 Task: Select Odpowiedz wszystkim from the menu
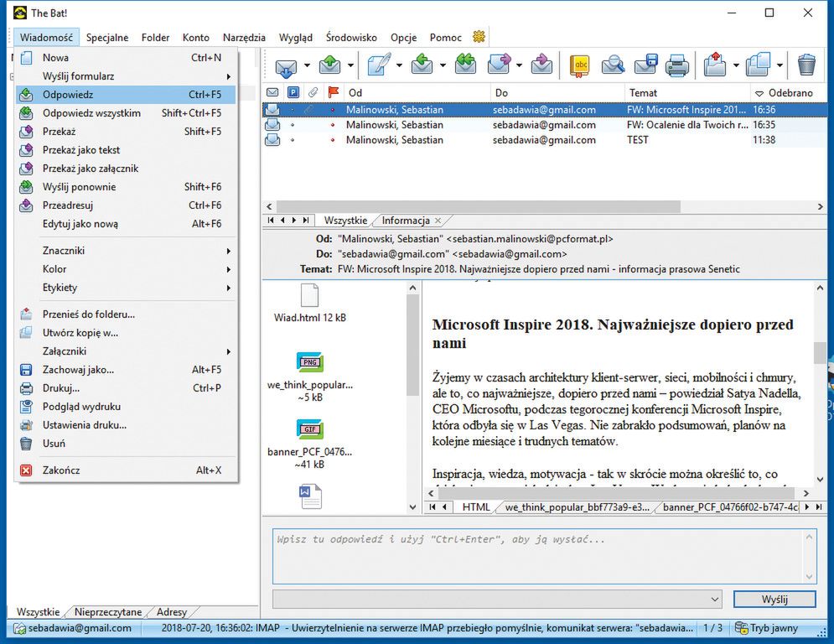pyautogui.click(x=91, y=113)
